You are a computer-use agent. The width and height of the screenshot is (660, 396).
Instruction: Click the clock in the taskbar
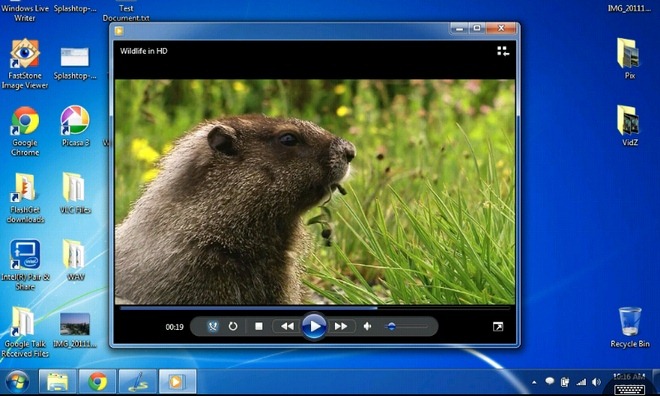click(629, 376)
